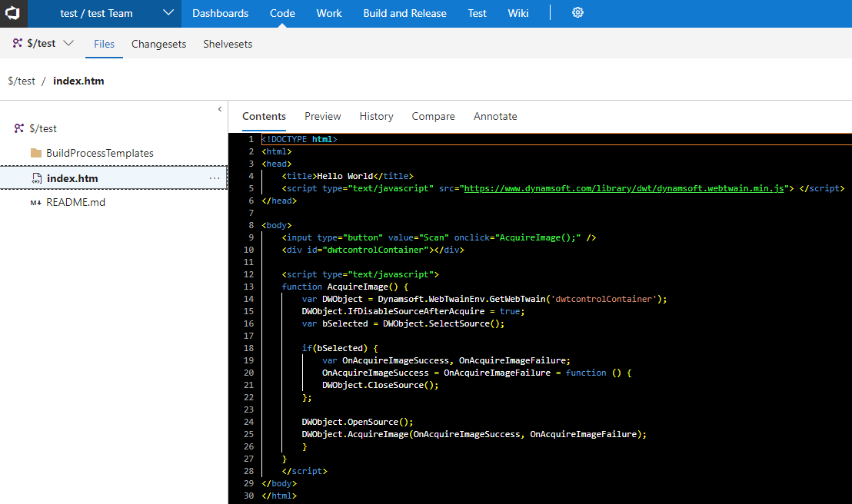Click the $/test repository icon in tree
The height and width of the screenshot is (504, 852).
click(19, 128)
